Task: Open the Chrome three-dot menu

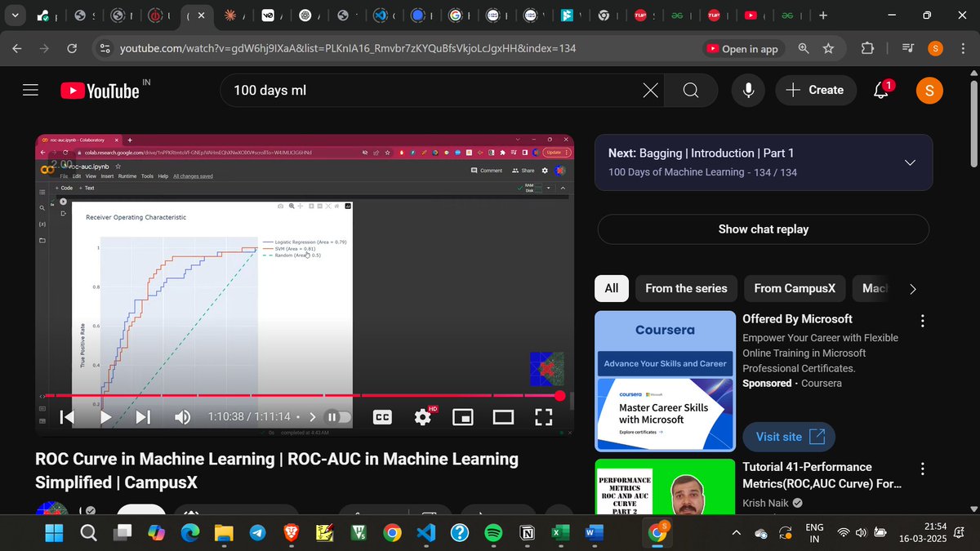Action: coord(961,49)
